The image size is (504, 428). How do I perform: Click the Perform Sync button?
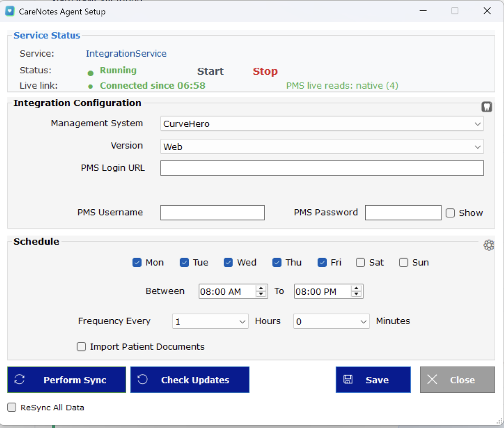[66, 380]
